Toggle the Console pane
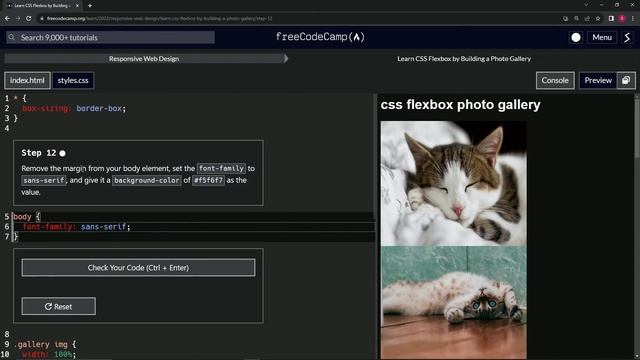This screenshot has height=360, width=640. pyautogui.click(x=555, y=80)
